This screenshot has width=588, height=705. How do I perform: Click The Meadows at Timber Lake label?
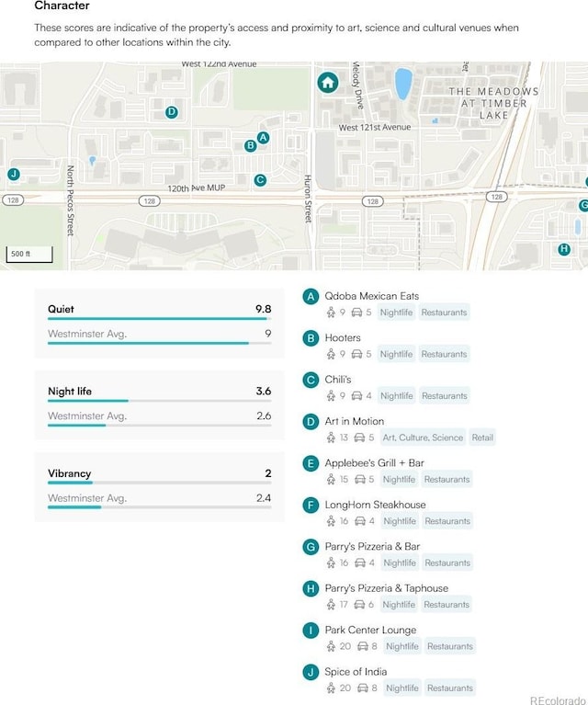[x=493, y=104]
